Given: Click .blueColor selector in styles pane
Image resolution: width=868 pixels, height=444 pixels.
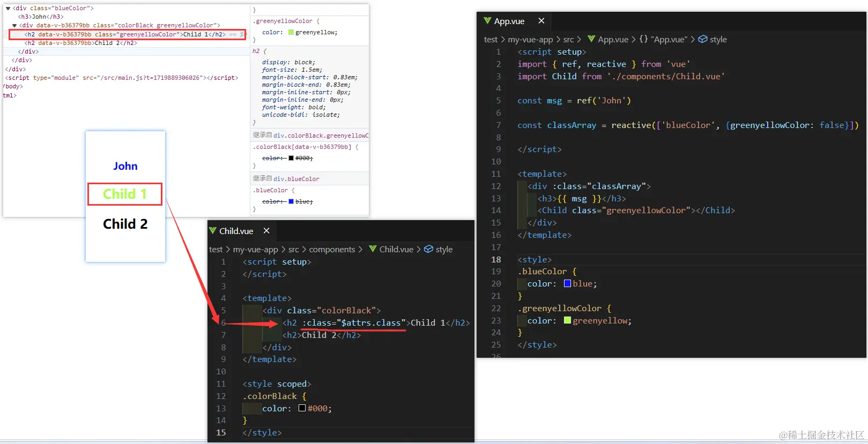Looking at the screenshot, I should point(270,190).
